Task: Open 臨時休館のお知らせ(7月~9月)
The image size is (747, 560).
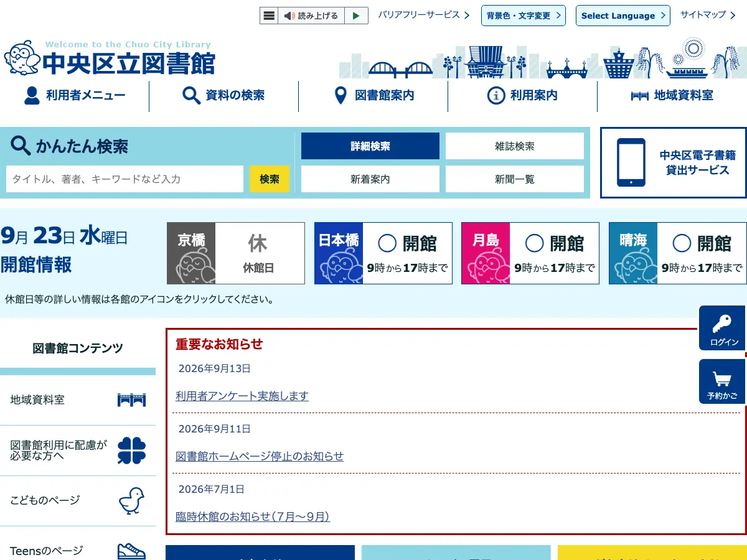Action: tap(253, 516)
